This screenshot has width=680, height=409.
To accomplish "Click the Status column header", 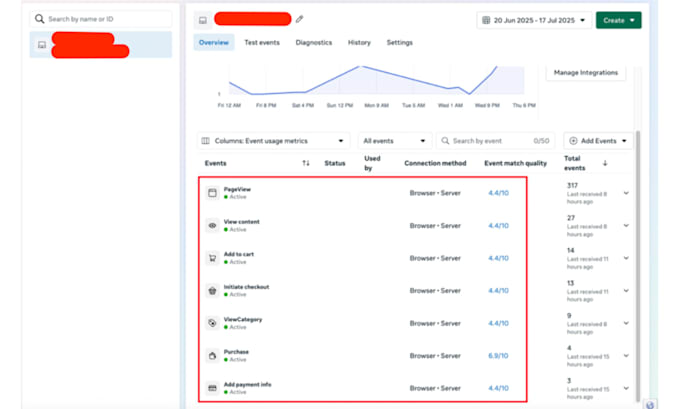I will 335,163.
